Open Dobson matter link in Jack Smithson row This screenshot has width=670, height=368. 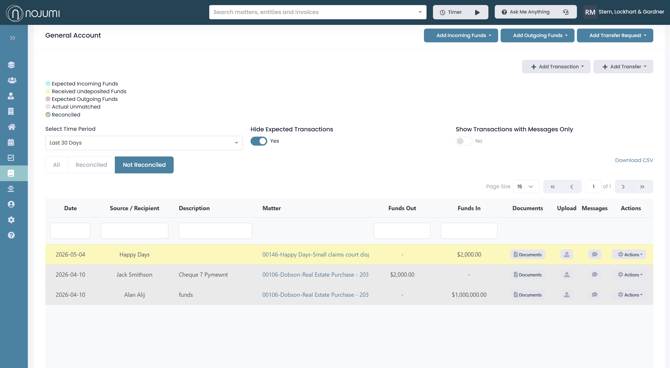(x=315, y=274)
